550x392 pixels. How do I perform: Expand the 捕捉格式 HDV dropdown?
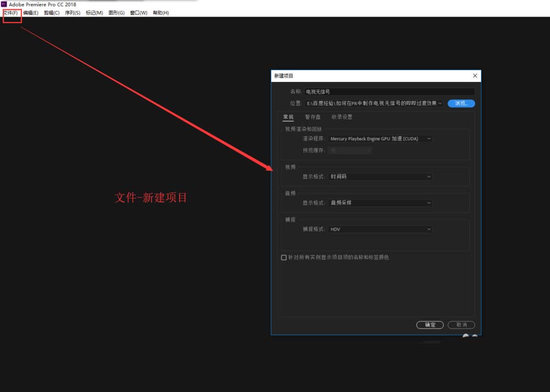381,229
